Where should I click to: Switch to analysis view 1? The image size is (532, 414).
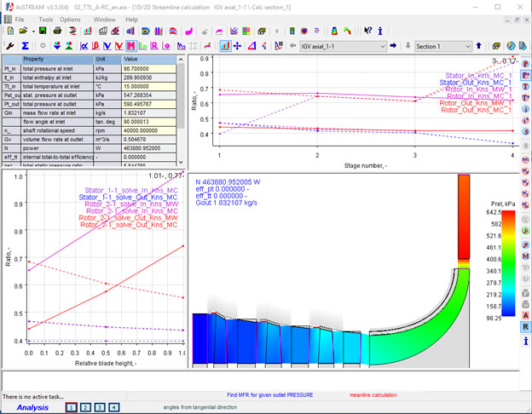point(72,407)
